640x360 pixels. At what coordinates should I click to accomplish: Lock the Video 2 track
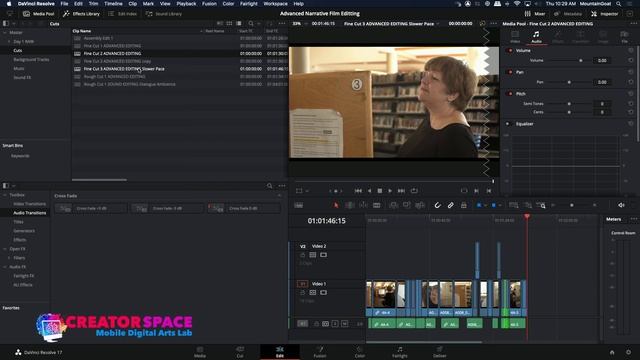[x=302, y=255]
